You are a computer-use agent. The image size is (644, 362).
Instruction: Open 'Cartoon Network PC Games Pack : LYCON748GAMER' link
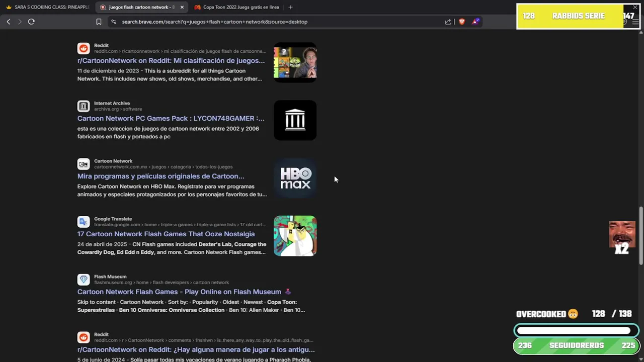pyautogui.click(x=171, y=119)
